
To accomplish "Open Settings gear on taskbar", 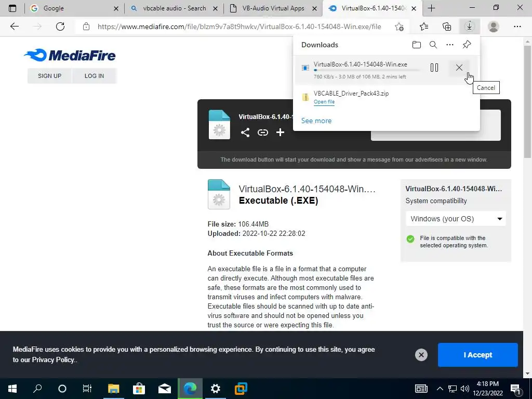I will coord(216,389).
